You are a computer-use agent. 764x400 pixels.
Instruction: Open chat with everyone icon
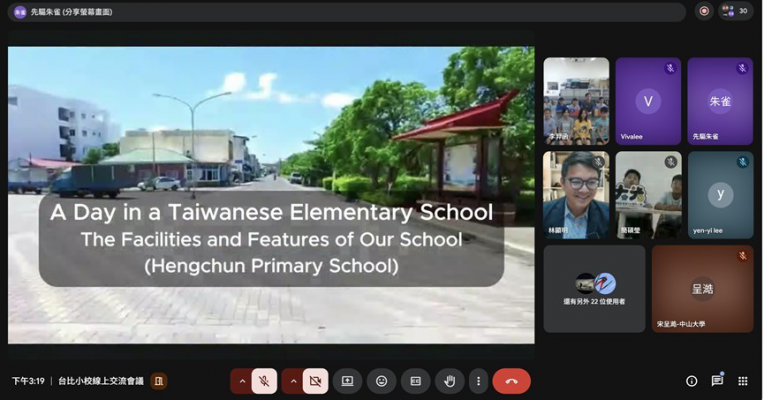click(717, 381)
